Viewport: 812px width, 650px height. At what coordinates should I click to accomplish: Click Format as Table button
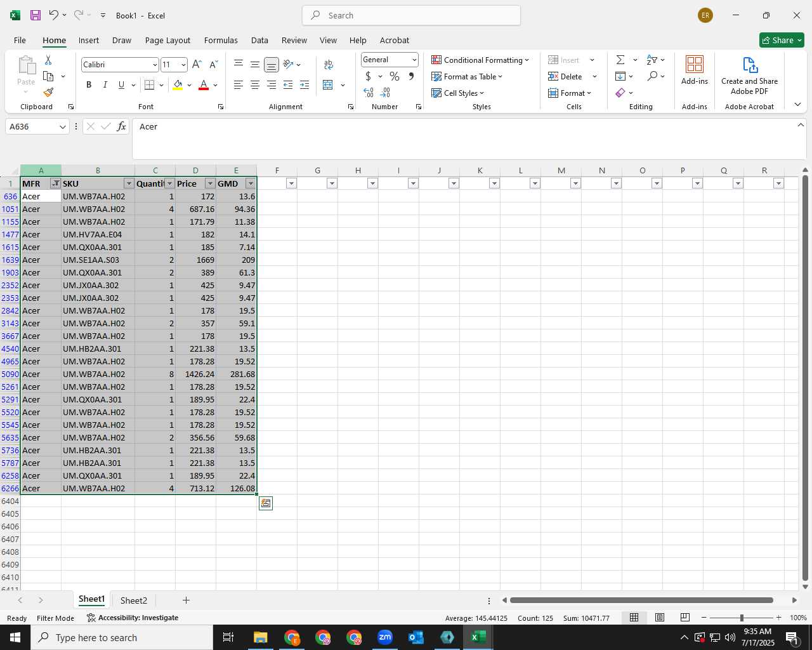467,76
